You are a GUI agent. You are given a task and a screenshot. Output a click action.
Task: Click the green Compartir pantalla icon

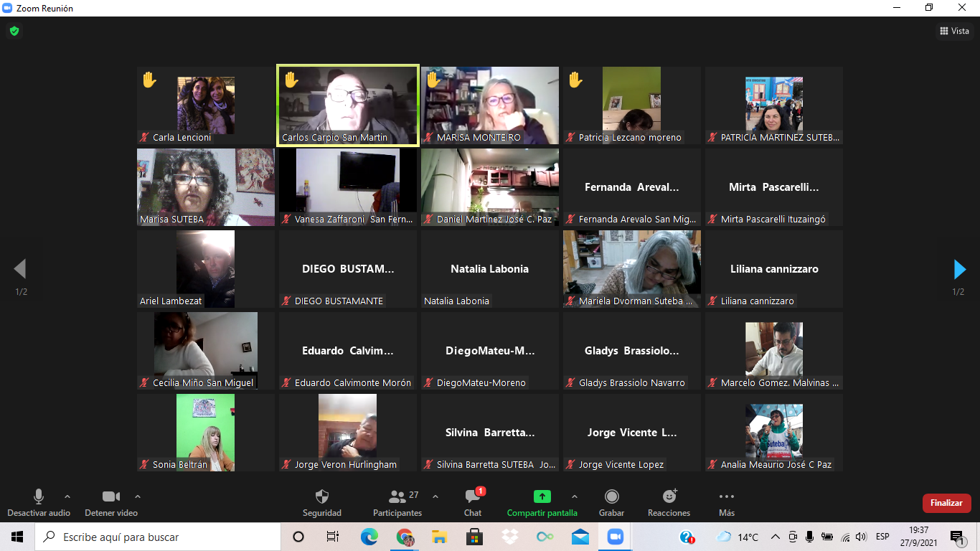(542, 496)
